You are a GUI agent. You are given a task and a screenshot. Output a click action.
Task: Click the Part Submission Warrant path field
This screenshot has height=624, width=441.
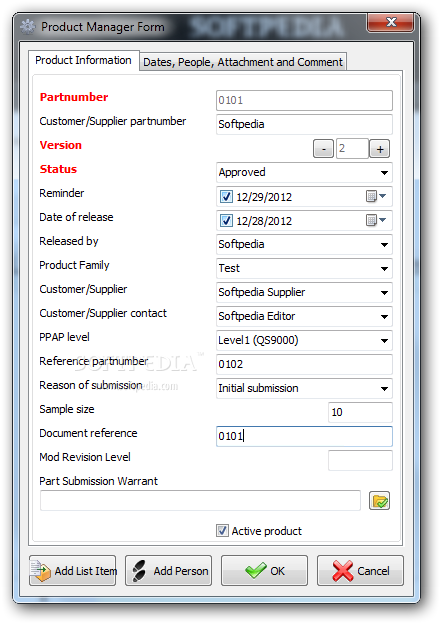[200, 500]
